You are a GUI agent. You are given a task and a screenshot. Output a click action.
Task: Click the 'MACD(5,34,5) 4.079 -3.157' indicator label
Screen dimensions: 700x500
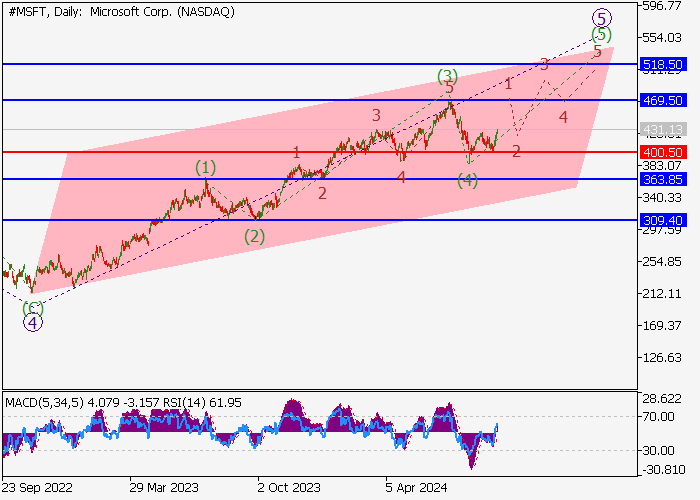click(x=82, y=403)
